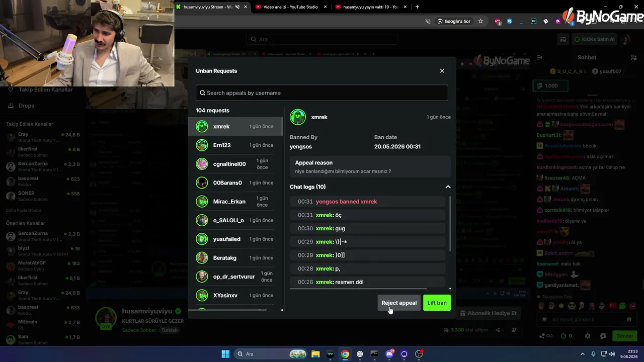644x362 pixels.
Task: Close the Unban Requests dialog
Action: click(442, 71)
